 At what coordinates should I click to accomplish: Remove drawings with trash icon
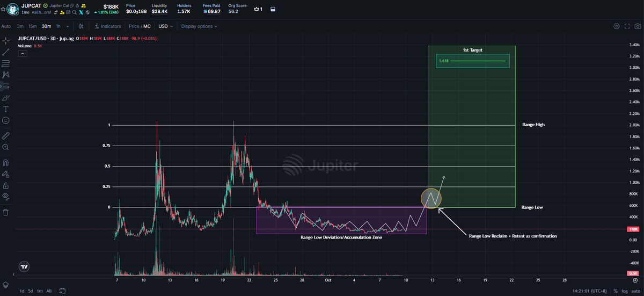tap(6, 212)
